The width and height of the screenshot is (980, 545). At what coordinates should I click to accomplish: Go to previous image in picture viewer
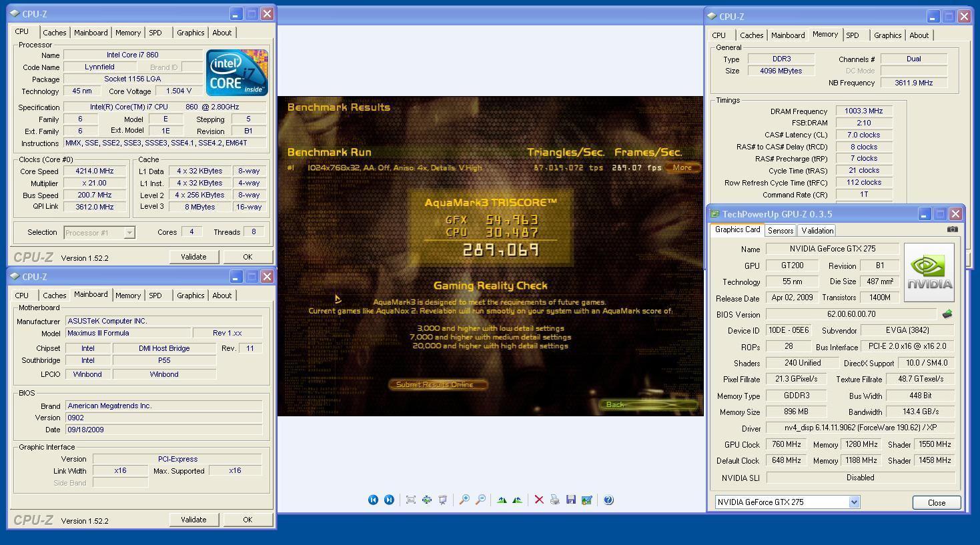[x=373, y=500]
